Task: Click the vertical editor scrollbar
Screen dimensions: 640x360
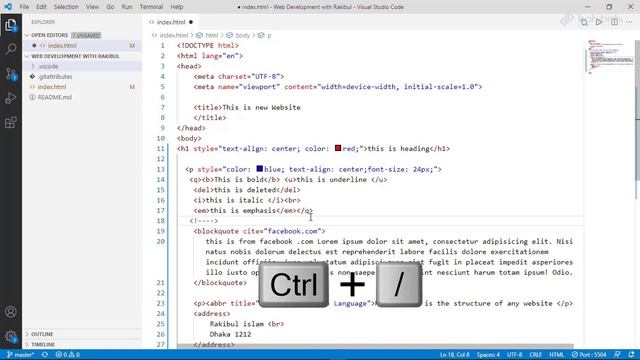Action: 637,110
